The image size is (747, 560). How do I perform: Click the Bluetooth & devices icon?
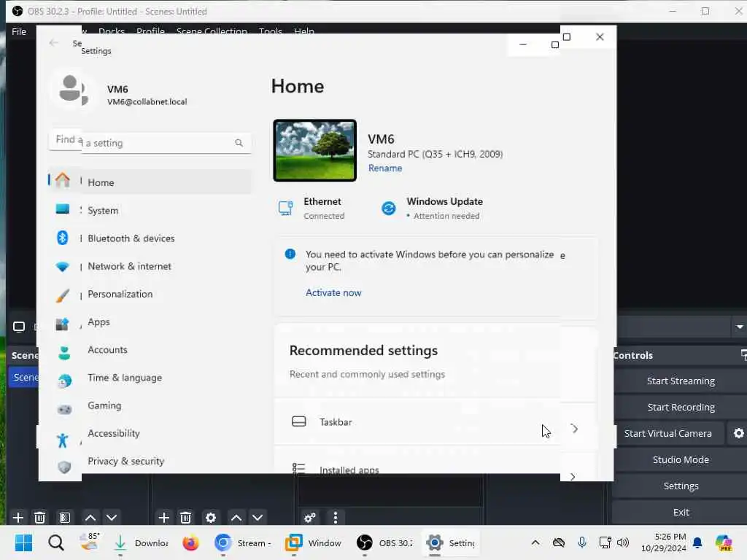click(x=63, y=238)
